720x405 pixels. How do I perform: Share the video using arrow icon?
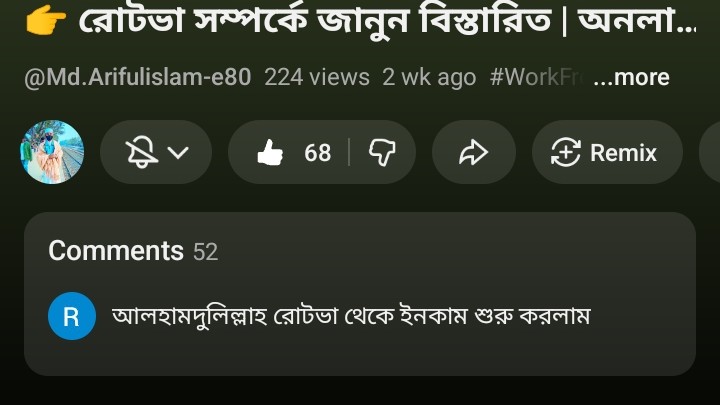click(473, 152)
